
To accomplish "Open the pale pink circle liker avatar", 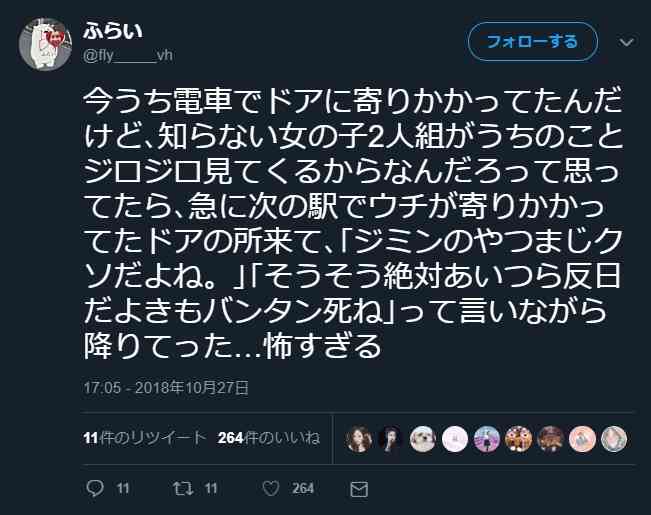I will click(455, 439).
